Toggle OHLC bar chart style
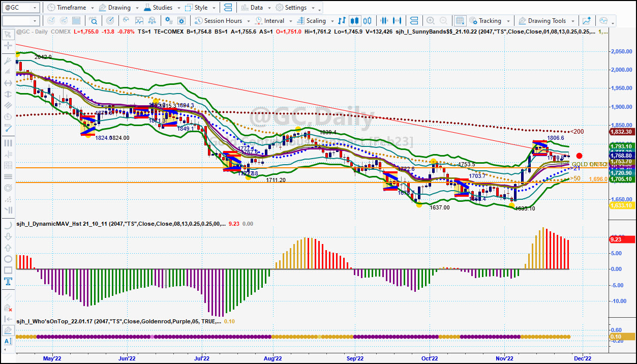 tap(342, 21)
